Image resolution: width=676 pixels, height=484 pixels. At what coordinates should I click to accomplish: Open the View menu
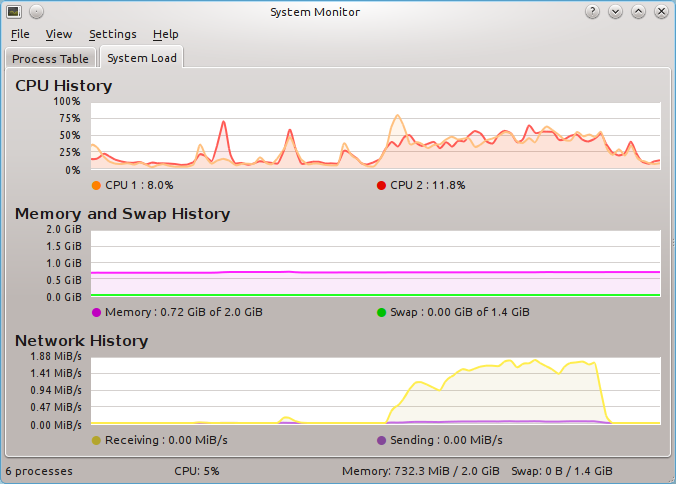(59, 34)
